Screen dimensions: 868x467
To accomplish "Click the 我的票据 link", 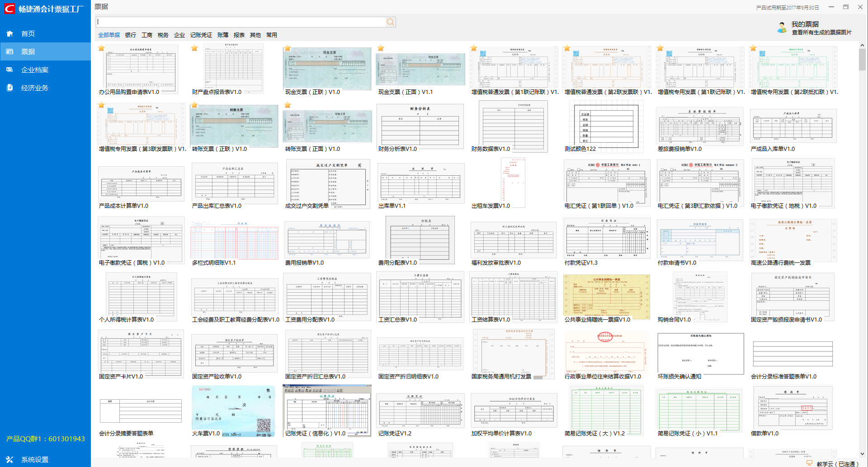I will [805, 24].
